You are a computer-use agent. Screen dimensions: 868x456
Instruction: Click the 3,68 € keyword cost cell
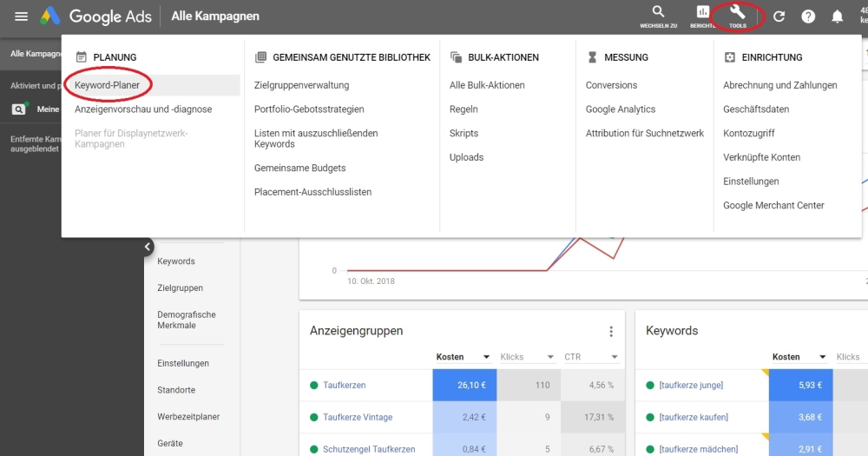point(800,417)
